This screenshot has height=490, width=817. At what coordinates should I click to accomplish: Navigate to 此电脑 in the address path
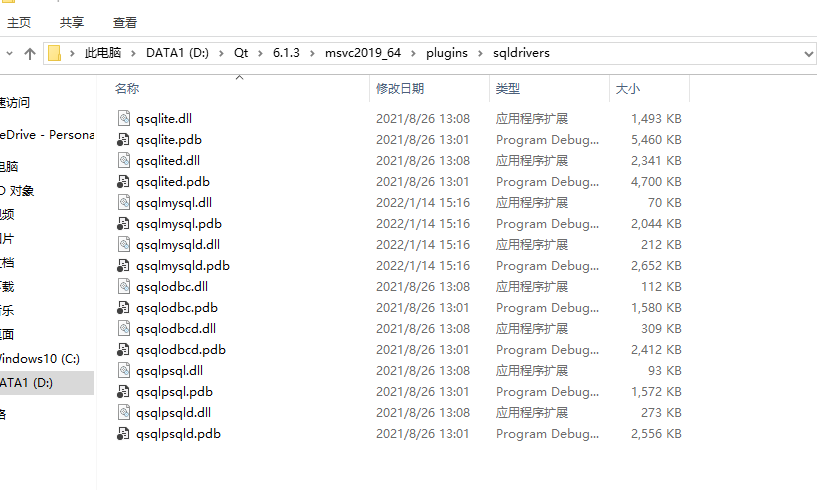click(103, 53)
